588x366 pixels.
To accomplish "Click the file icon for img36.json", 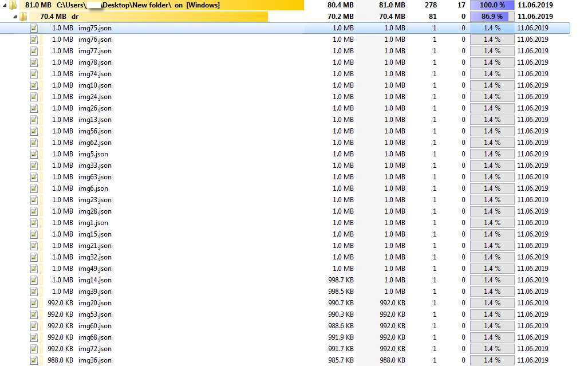I will (x=34, y=360).
